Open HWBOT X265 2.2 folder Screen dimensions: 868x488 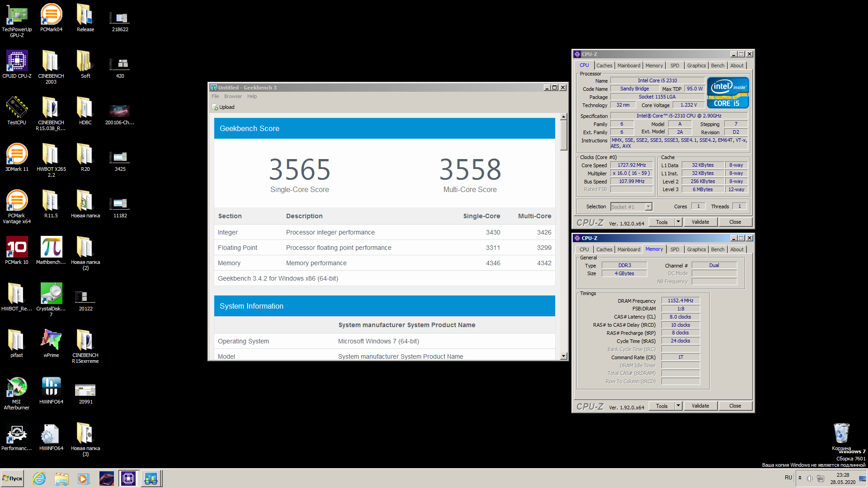(51, 160)
